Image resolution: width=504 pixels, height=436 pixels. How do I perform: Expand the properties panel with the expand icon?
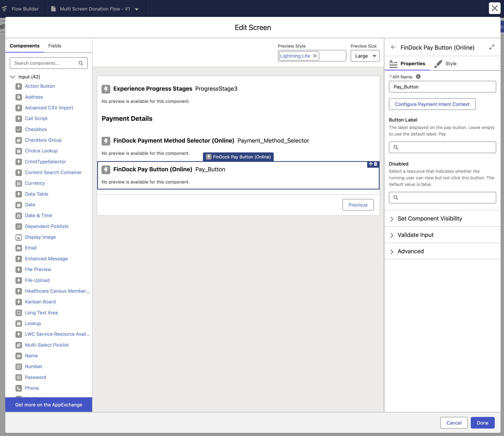point(492,47)
